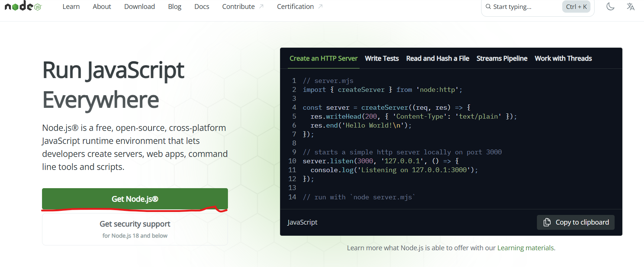Click the Certification external-link arrow icon
Screen dimensions: 644x267
[321, 6]
